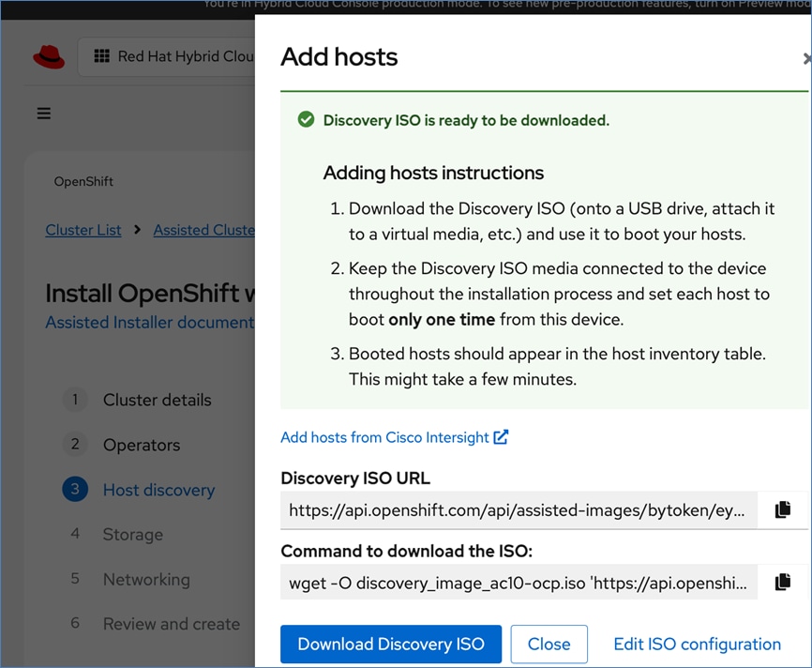The height and width of the screenshot is (668, 812).
Task: Open the apps grid icon
Action: (101, 56)
